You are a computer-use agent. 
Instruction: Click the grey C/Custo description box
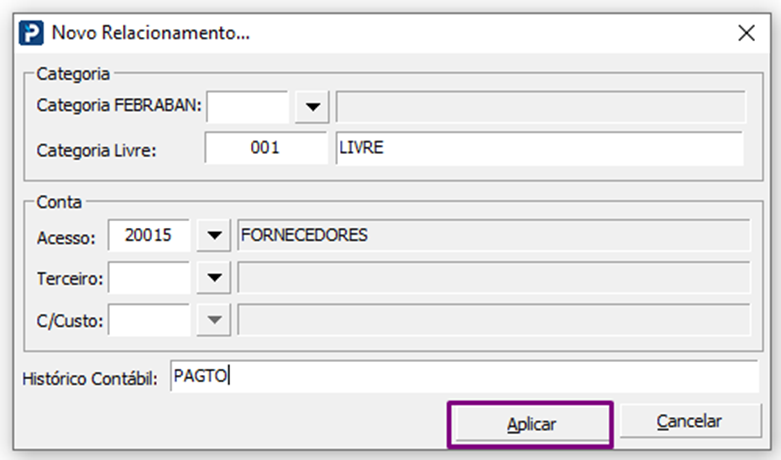[494, 320]
